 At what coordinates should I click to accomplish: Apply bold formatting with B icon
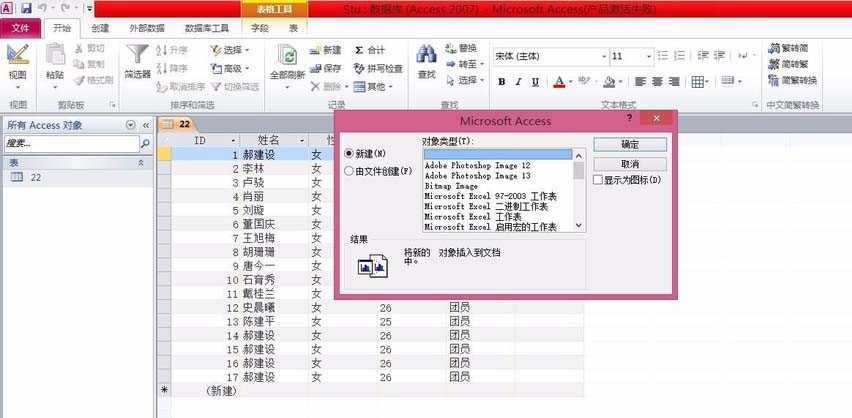coord(502,82)
